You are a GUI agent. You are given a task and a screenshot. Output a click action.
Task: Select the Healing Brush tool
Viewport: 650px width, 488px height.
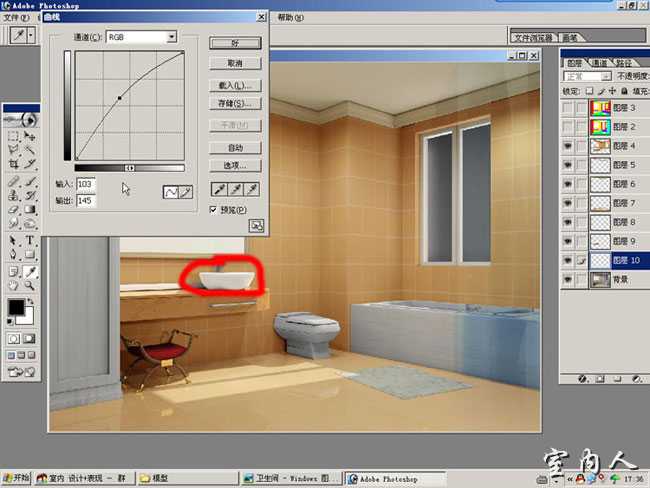13,181
